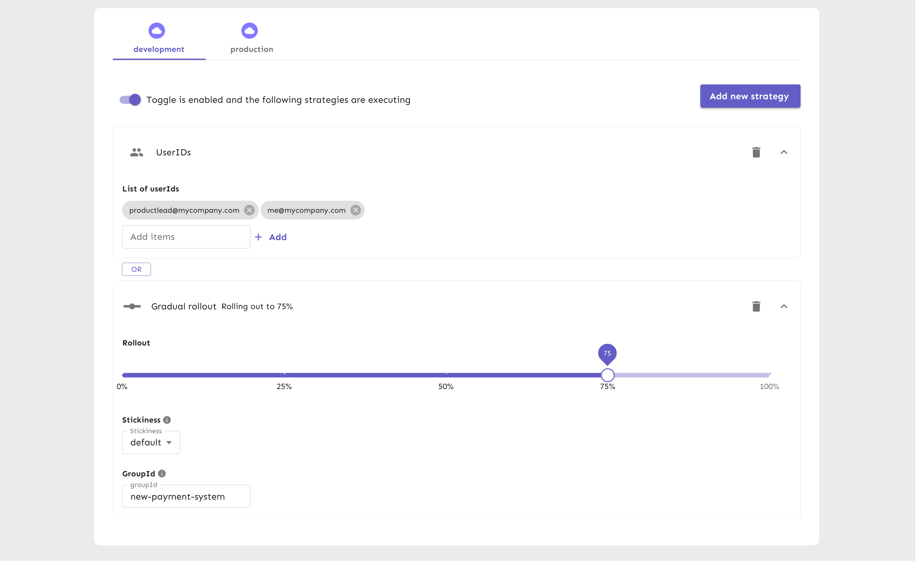The height and width of the screenshot is (566, 924).
Task: Remove the me@mycompany.com chip
Action: click(x=355, y=210)
